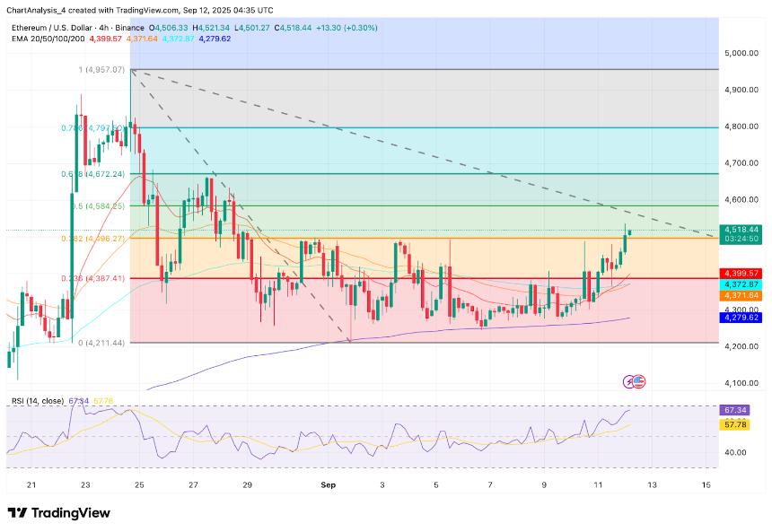Click the purple lightning event marker icon
Viewport: 772px width, 532px height.
coord(627,381)
